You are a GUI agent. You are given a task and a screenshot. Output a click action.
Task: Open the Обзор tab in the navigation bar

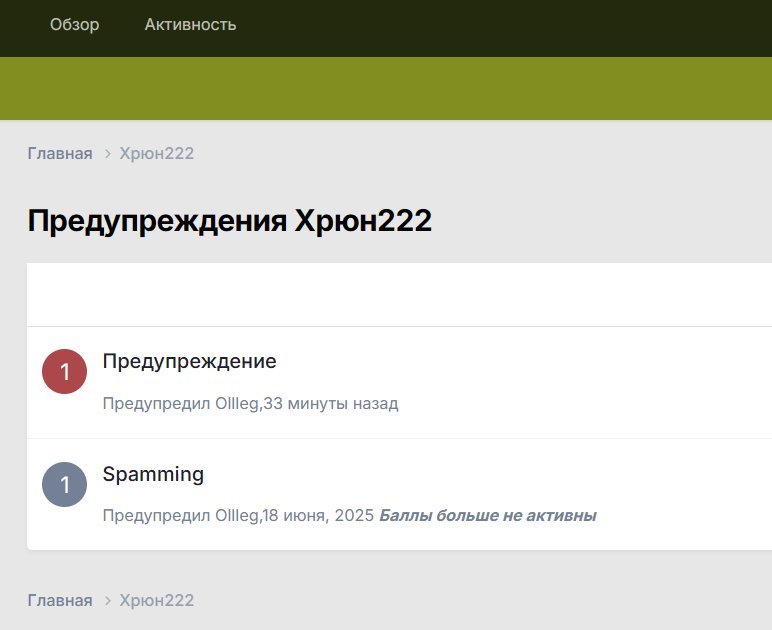(75, 25)
